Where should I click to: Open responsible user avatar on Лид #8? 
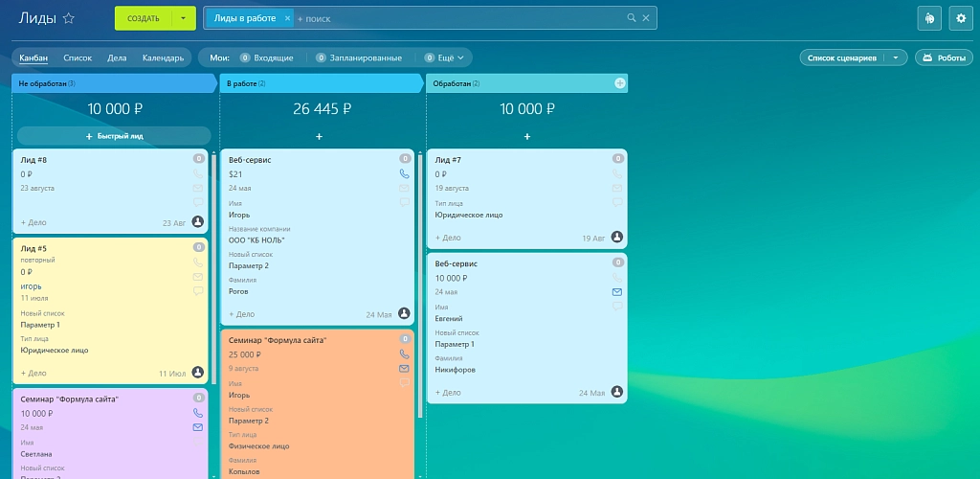(197, 221)
